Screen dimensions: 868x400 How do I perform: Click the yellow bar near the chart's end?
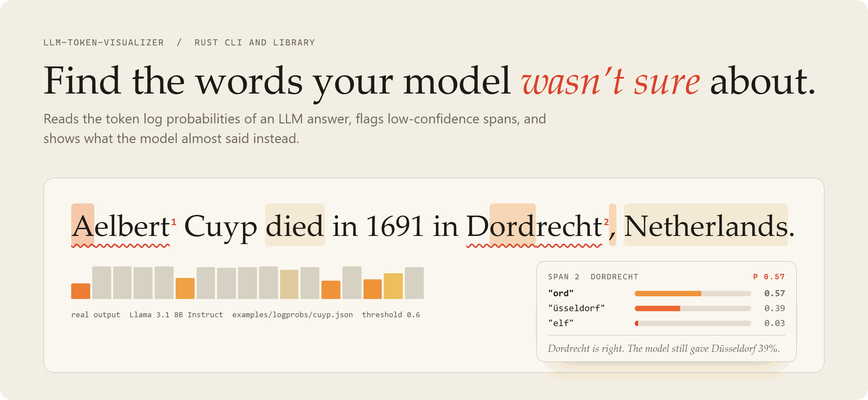393,286
